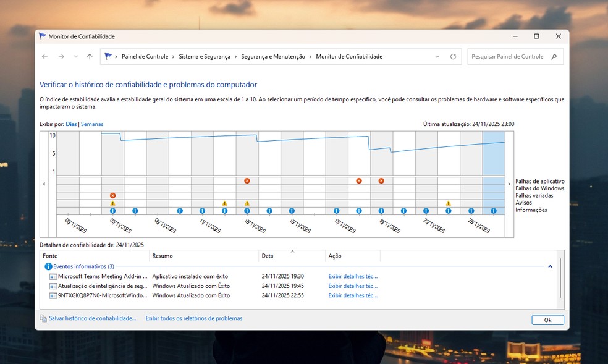The height and width of the screenshot is (364, 608).
Task: Click the application failure icon on 13/11/2025
Action: pos(247,181)
